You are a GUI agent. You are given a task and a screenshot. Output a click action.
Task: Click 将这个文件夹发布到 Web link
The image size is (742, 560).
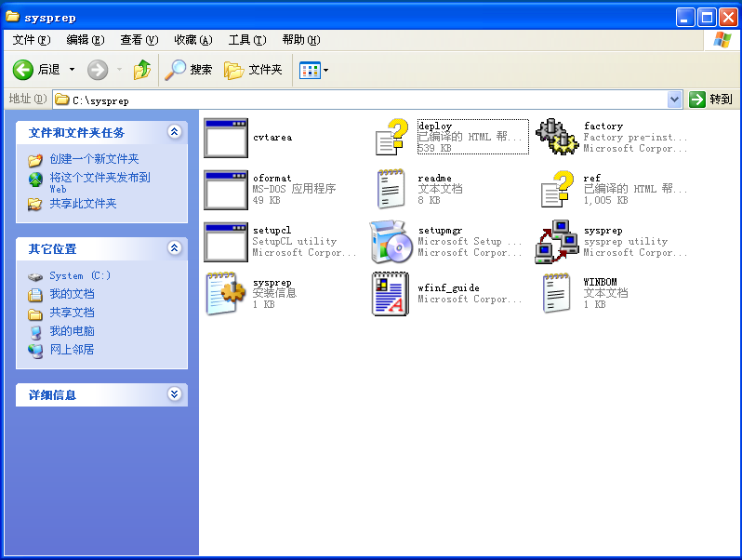click(x=99, y=182)
